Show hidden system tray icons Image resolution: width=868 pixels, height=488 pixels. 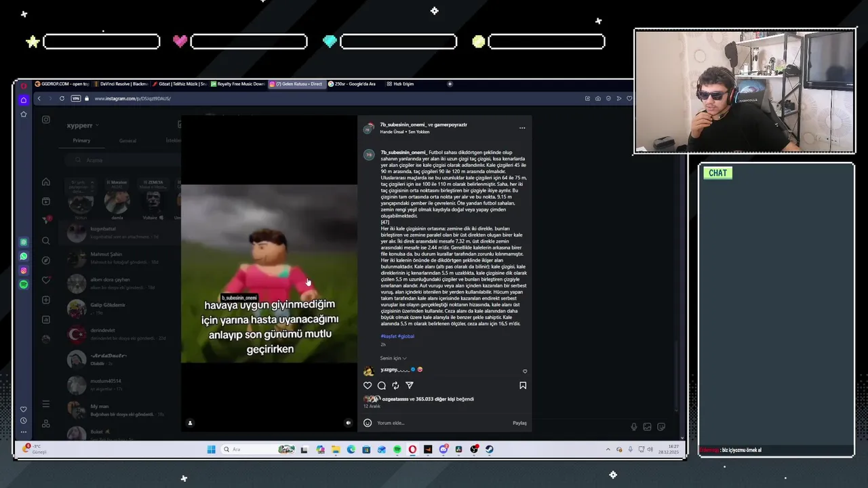609,449
